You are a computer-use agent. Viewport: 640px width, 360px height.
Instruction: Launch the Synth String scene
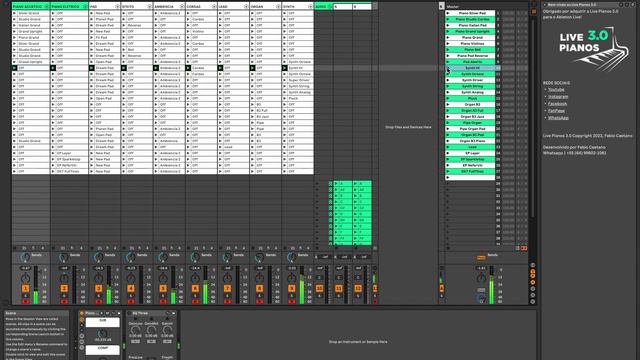[x=448, y=87]
